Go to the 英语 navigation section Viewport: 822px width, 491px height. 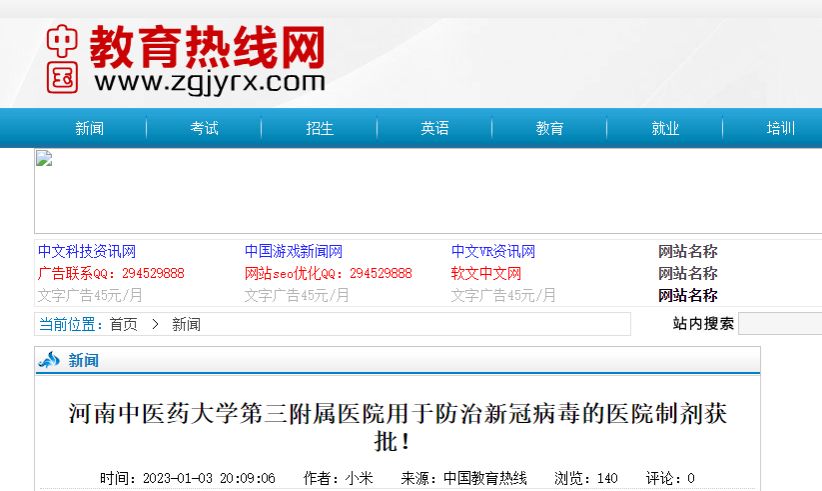434,128
